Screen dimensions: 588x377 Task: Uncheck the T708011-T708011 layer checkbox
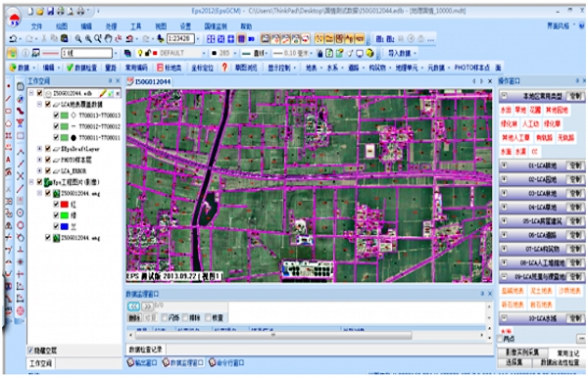[x=56, y=137]
